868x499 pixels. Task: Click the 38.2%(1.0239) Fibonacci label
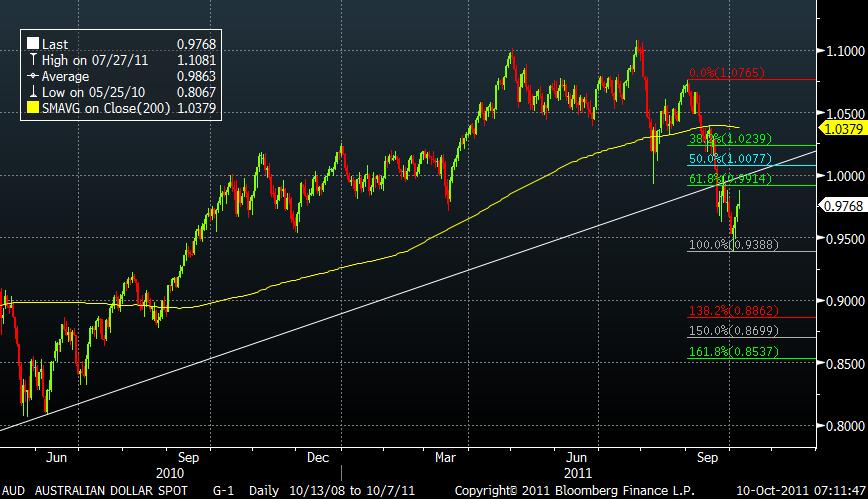click(x=730, y=138)
